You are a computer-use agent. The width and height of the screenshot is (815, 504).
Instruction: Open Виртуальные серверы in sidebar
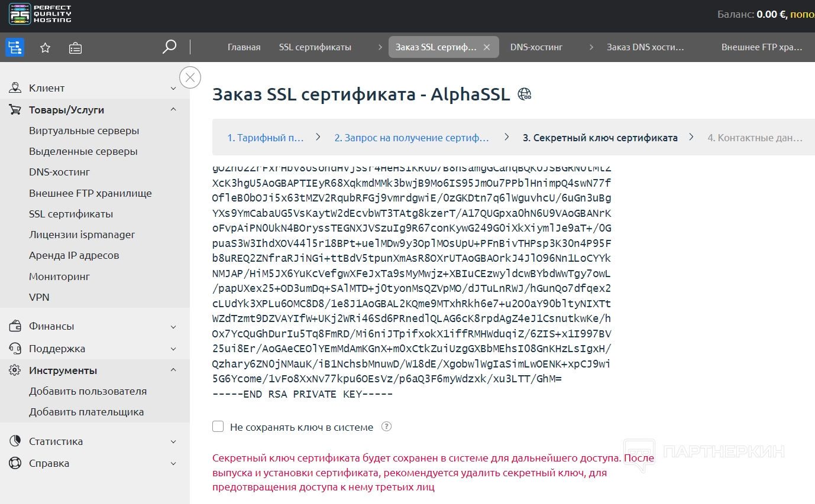click(x=84, y=131)
